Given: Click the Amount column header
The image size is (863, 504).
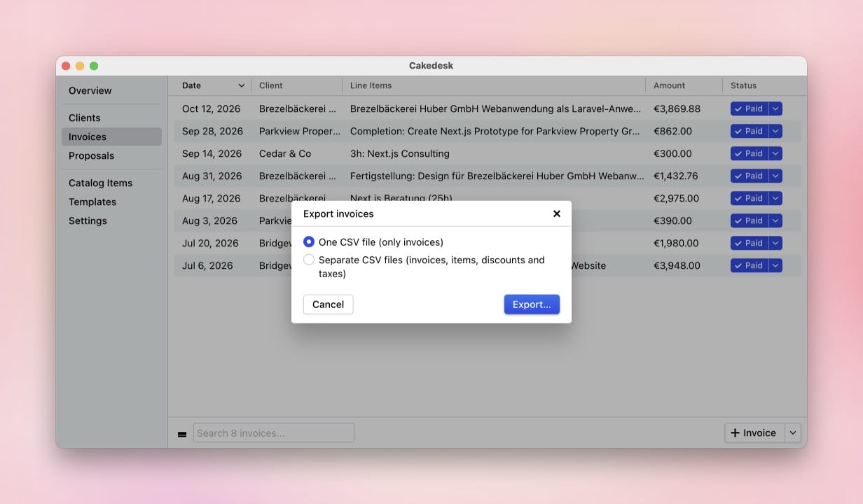Looking at the screenshot, I should tap(684, 85).
